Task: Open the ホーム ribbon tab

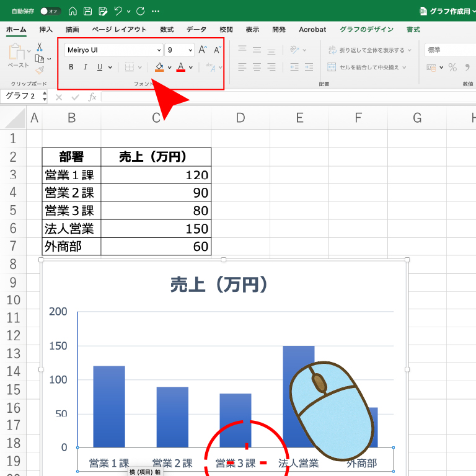Action: (x=16, y=30)
